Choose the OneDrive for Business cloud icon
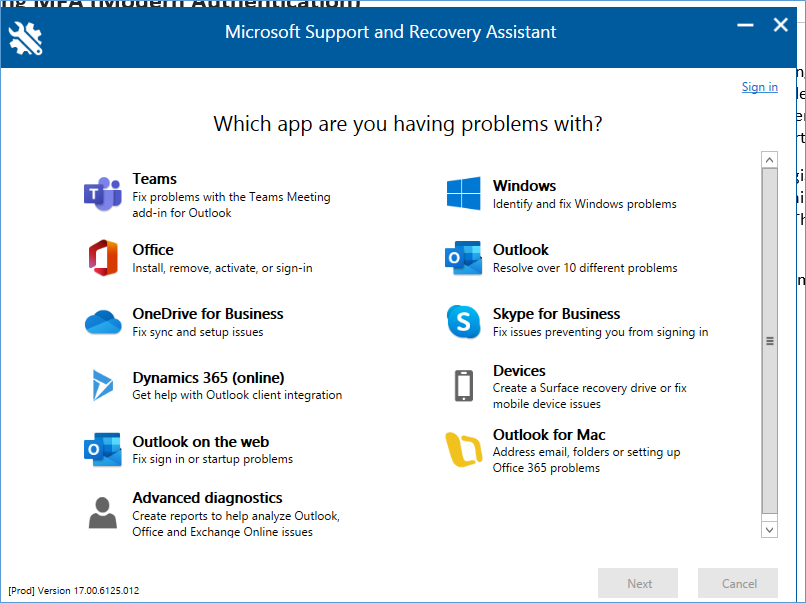This screenshot has width=806, height=603. (x=103, y=322)
